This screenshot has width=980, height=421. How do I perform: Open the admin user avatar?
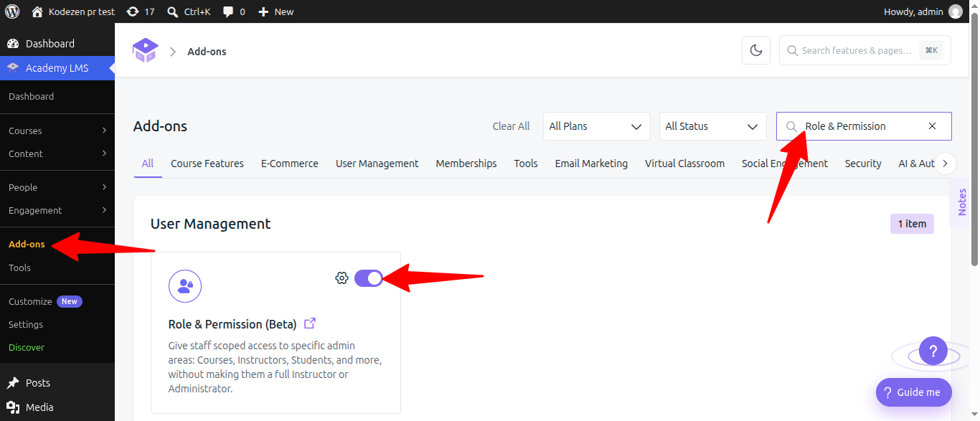click(x=956, y=11)
